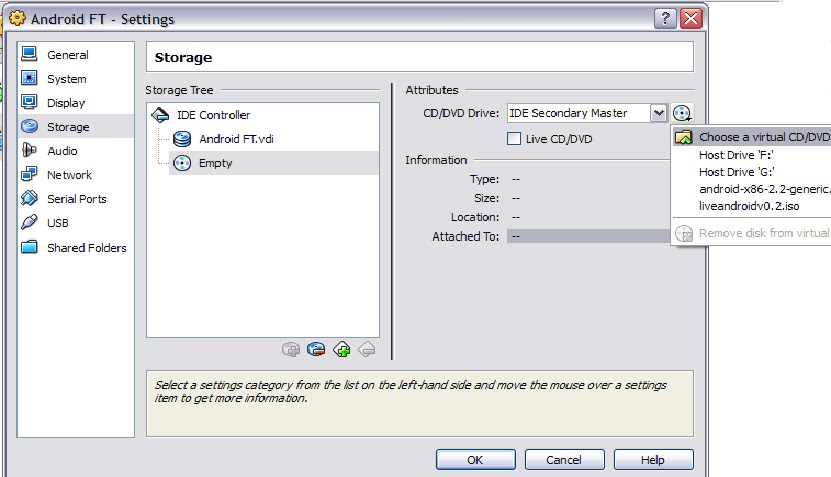Click the Cancel button
831x477 pixels.
point(564,460)
